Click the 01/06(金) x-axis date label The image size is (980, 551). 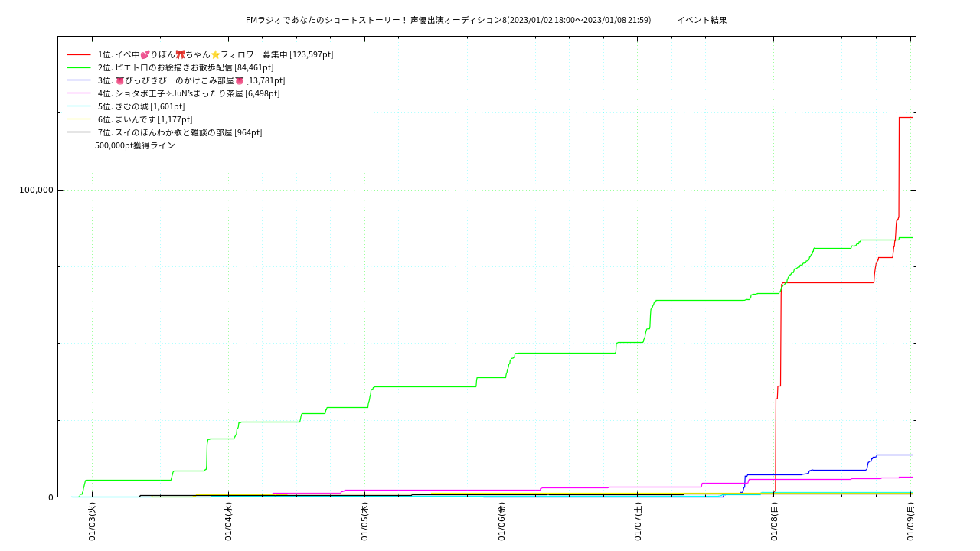[501, 522]
